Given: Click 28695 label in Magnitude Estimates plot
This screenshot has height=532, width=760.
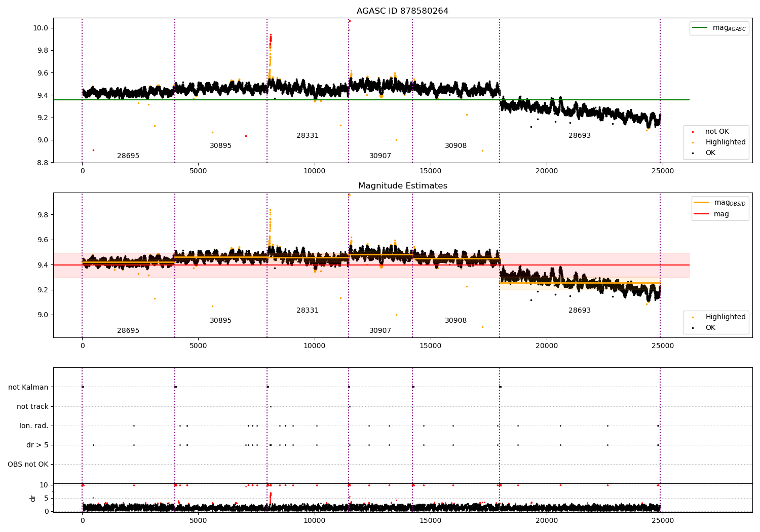Looking at the screenshot, I should click(128, 331).
